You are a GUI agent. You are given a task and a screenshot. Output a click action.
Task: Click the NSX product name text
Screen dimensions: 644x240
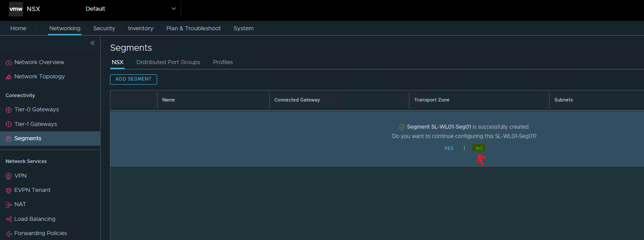33,9
